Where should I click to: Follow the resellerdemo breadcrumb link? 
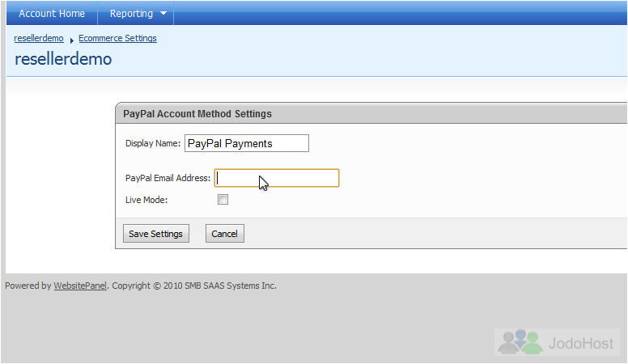tap(39, 38)
